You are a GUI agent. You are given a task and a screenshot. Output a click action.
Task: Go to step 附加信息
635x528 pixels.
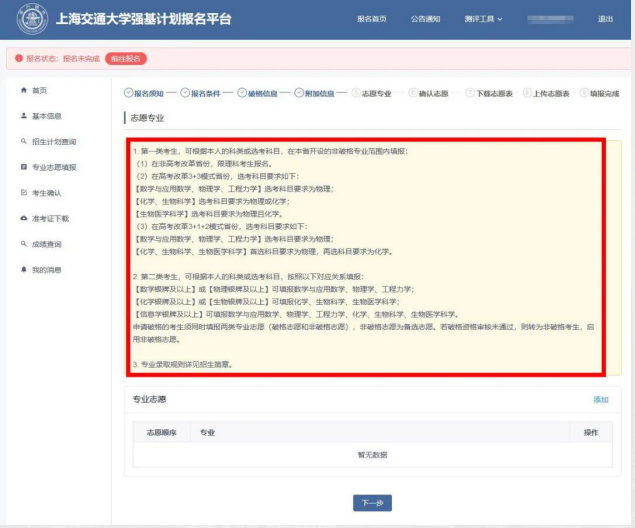coord(315,94)
